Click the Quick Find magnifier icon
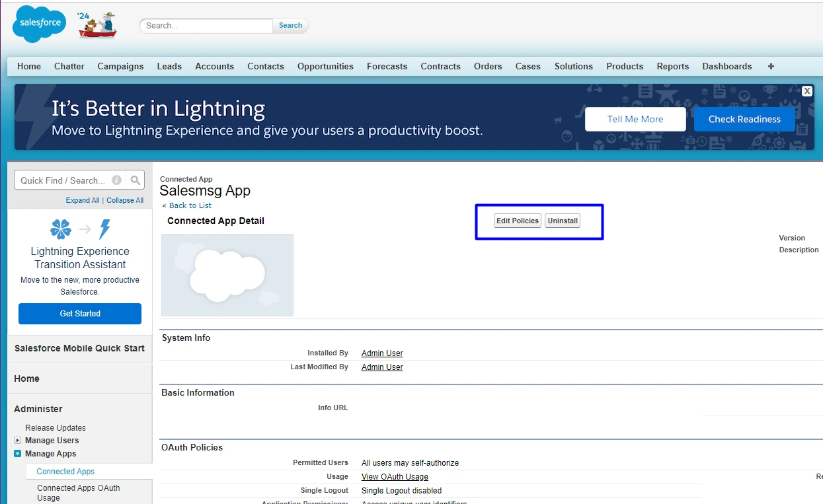This screenshot has height=504, width=823. click(136, 180)
